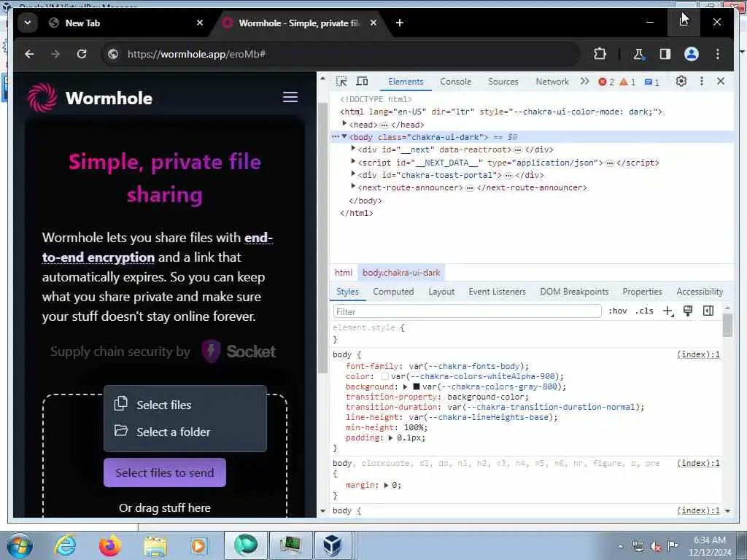Reload the page
The height and width of the screenshot is (560, 747).
tap(82, 54)
